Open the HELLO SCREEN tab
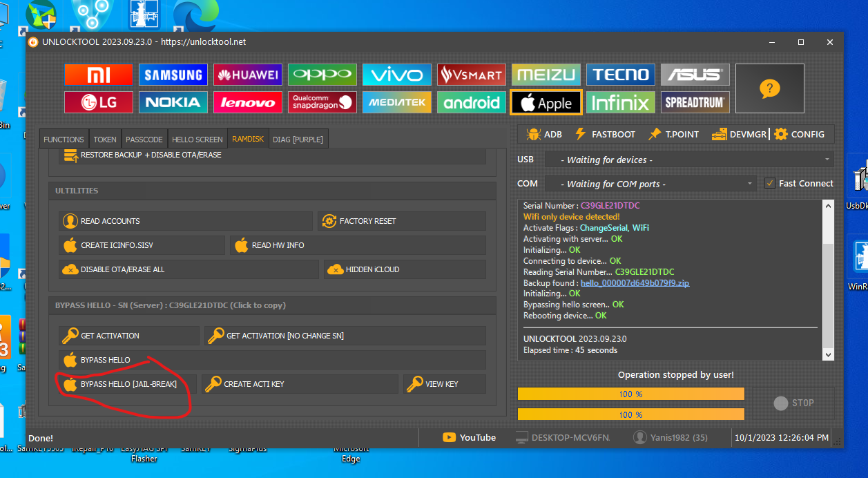This screenshot has width=868, height=478. click(x=197, y=139)
